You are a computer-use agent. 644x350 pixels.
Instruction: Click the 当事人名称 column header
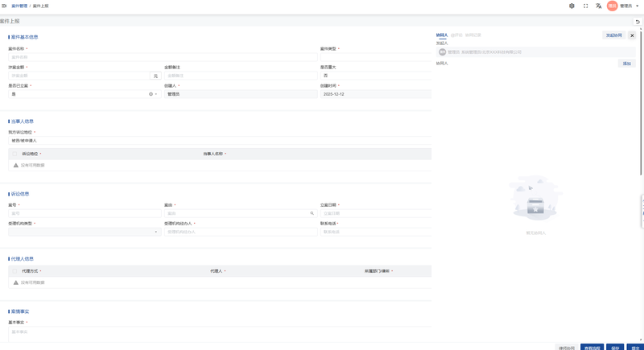[213, 154]
